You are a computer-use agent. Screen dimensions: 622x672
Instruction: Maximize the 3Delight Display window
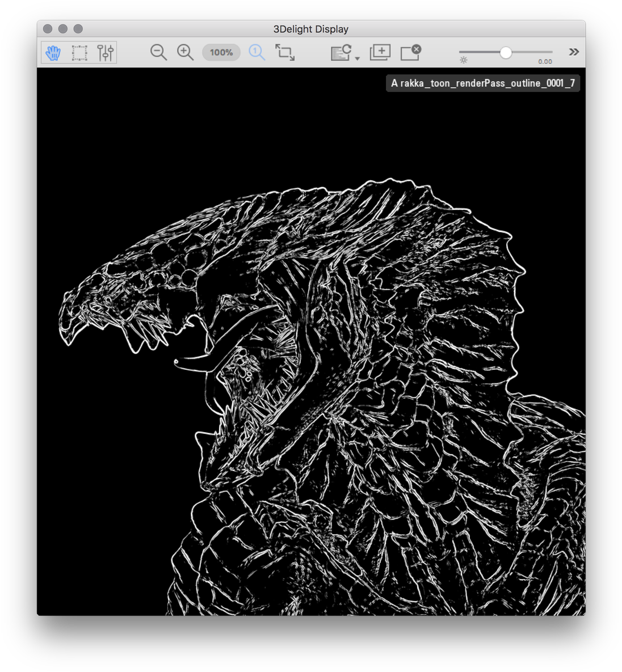tap(78, 29)
